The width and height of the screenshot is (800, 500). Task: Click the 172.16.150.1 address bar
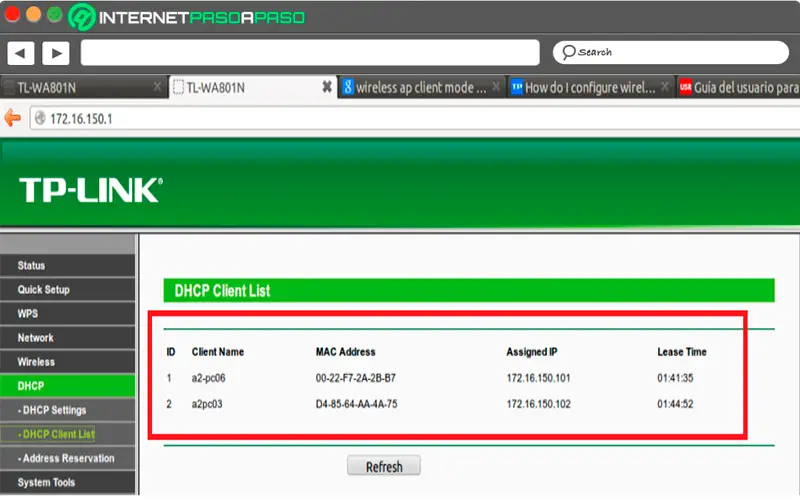click(x=414, y=118)
